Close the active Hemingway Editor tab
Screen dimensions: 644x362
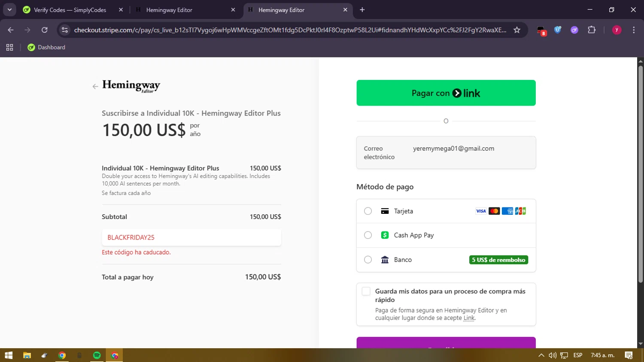[x=345, y=10]
